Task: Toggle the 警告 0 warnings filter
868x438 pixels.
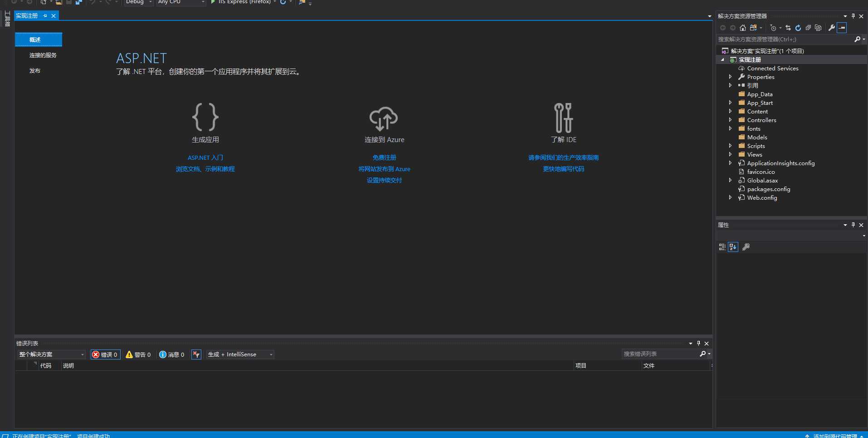Action: pos(138,354)
